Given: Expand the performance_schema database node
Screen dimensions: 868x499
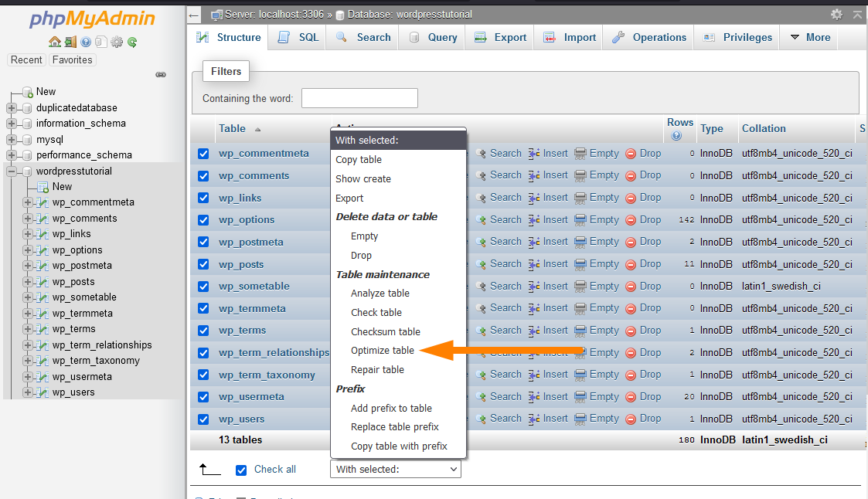Looking at the screenshot, I should (x=11, y=155).
